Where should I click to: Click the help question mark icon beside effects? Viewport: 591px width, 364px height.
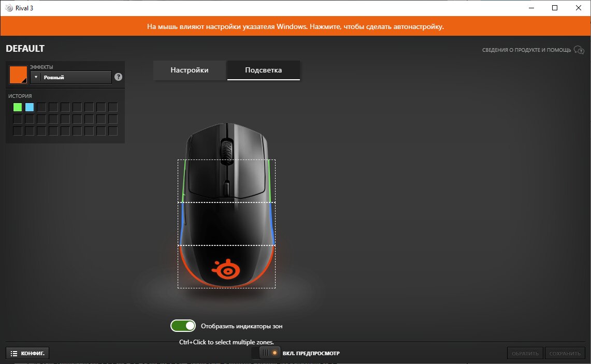[118, 77]
